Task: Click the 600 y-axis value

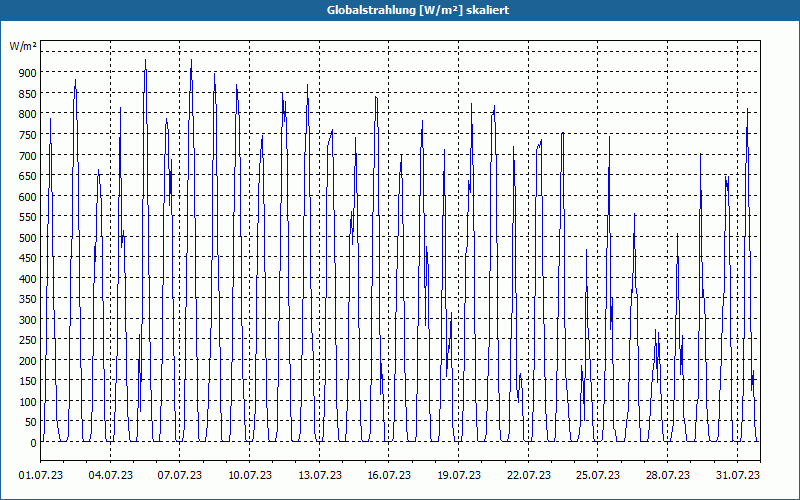Action: click(x=28, y=196)
